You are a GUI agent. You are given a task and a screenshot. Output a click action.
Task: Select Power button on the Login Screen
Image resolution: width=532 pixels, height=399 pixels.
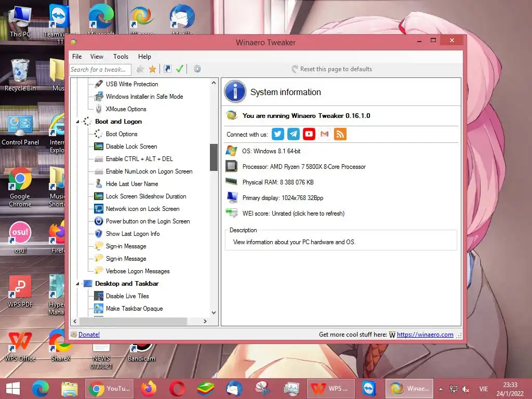click(x=148, y=221)
